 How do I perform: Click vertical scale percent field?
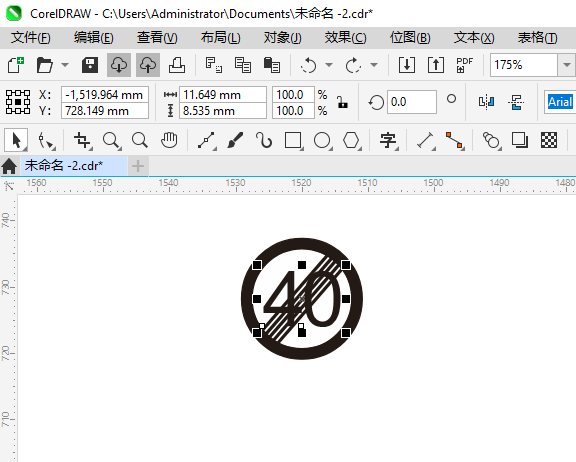click(293, 111)
